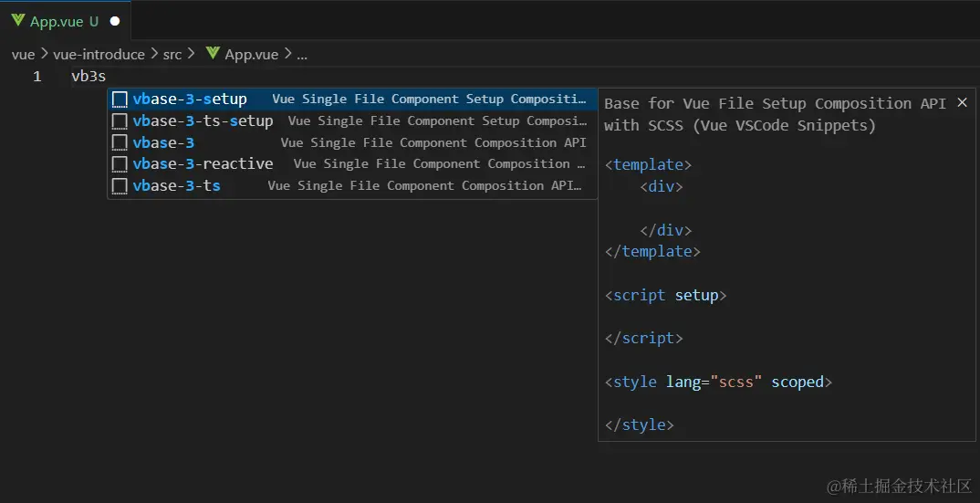
Task: Click snippet icon beside vbase-3-reactive
Action: (120, 164)
